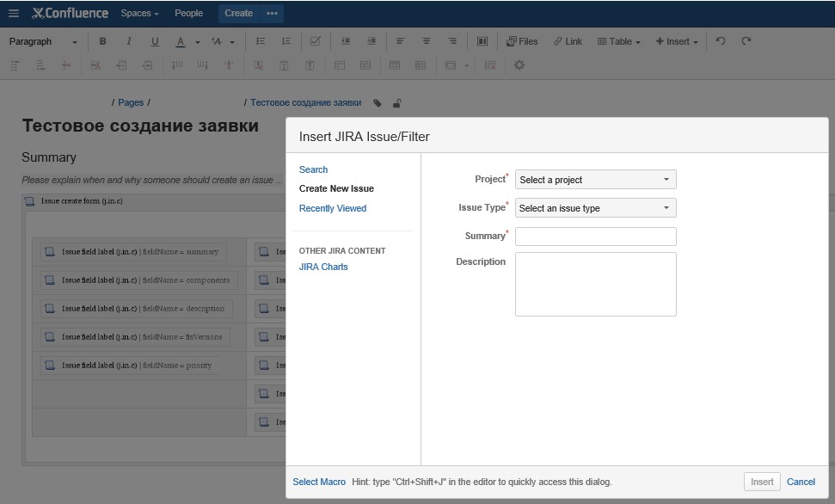Click the Confluence logo
Viewport: 835px width, 504px height.
click(x=70, y=13)
